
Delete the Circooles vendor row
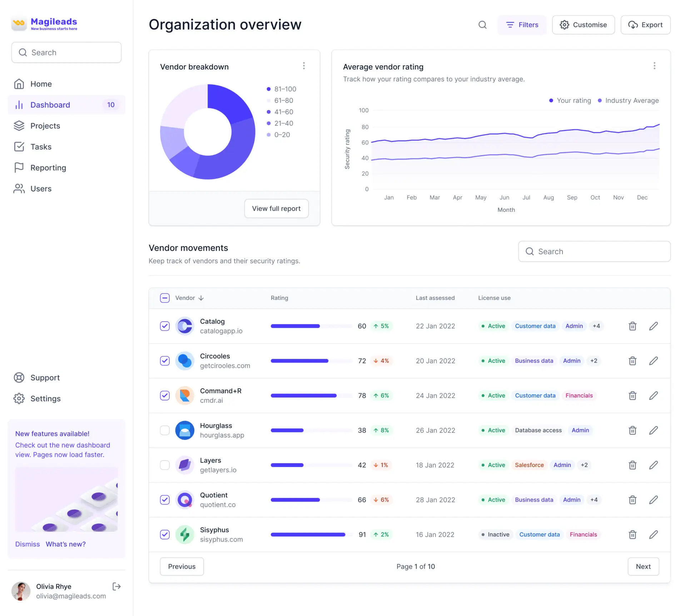[632, 361]
